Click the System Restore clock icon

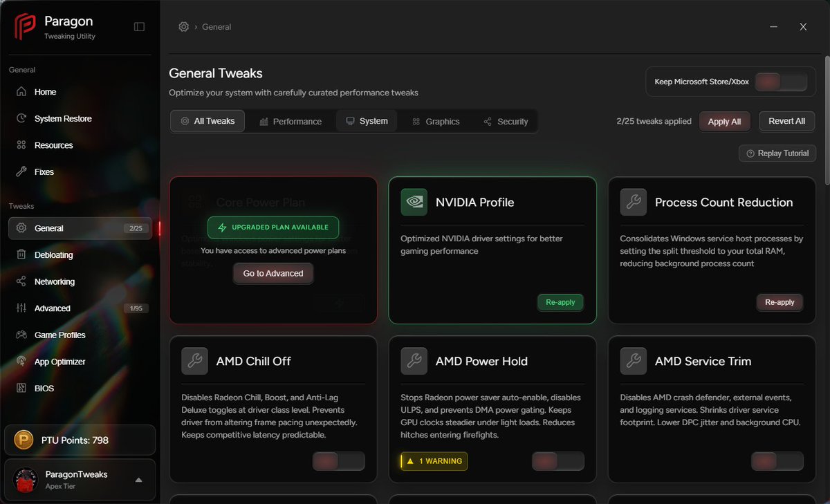[x=21, y=119]
